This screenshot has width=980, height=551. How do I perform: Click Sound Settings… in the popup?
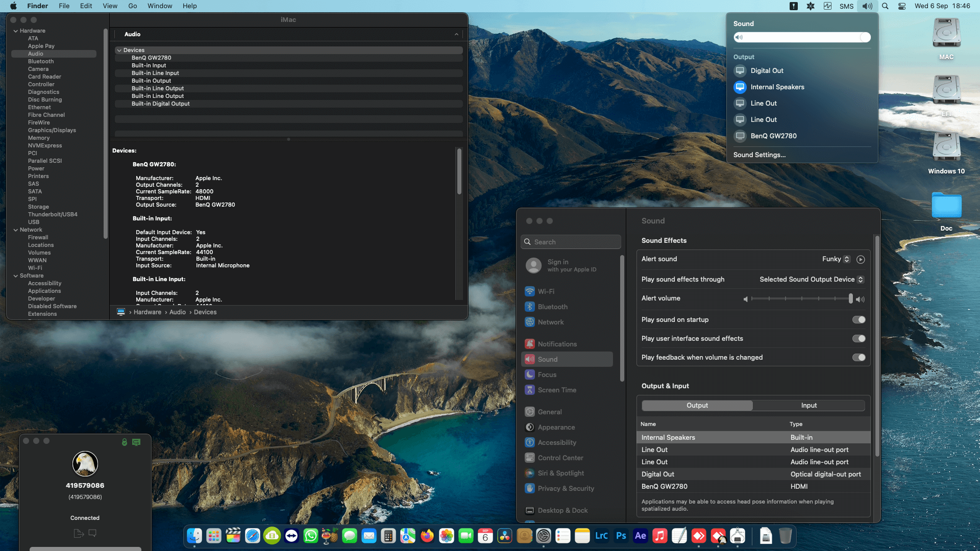759,155
